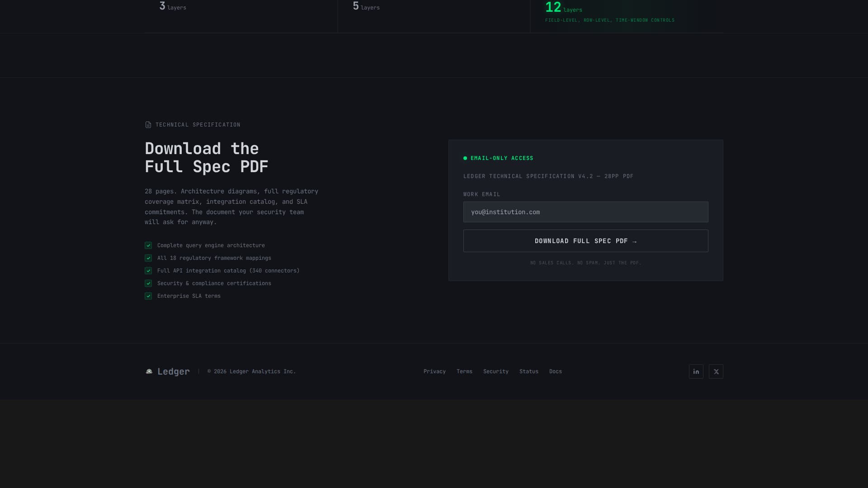868x488 pixels.
Task: Click the checkmark beside All 18 regulatory framework mappings
Action: (x=148, y=258)
